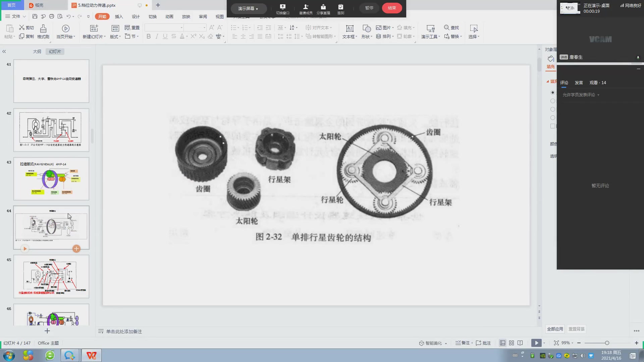644x362 pixels.
Task: Click the 全部应用 button
Action: 555,329
